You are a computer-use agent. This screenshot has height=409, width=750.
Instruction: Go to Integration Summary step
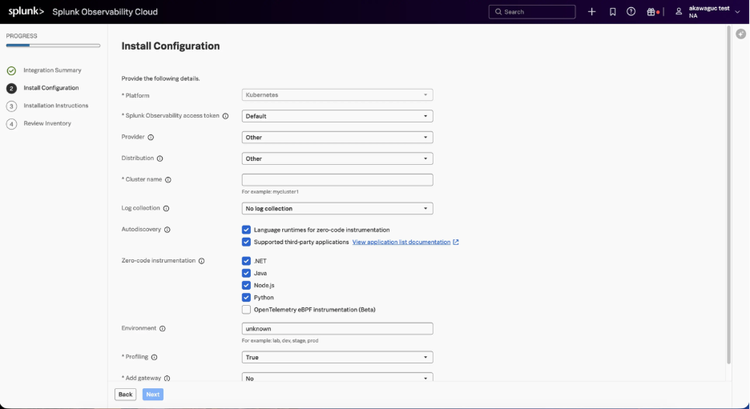click(x=52, y=70)
